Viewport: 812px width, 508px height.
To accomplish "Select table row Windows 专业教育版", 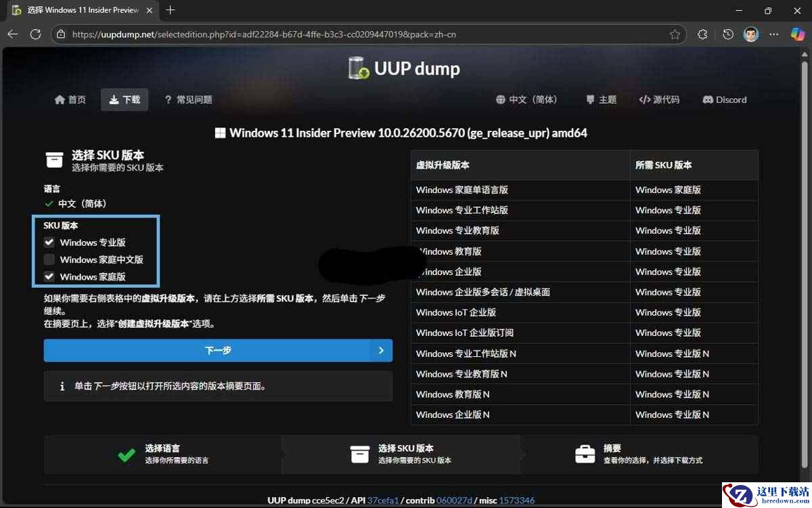I will (x=584, y=230).
